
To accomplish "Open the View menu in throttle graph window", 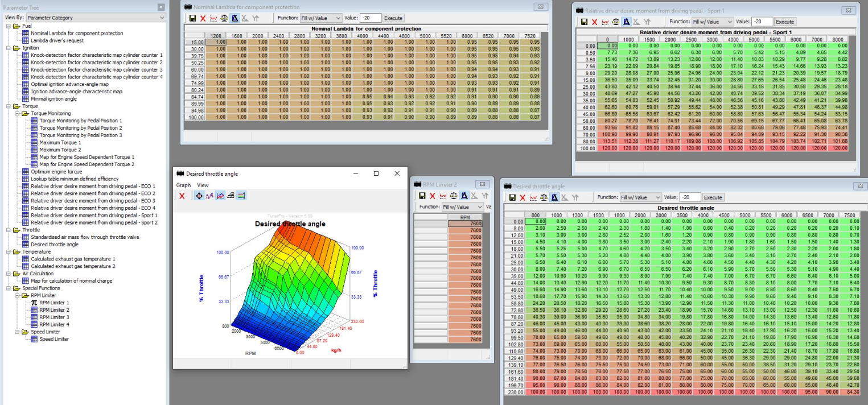I will (x=203, y=185).
